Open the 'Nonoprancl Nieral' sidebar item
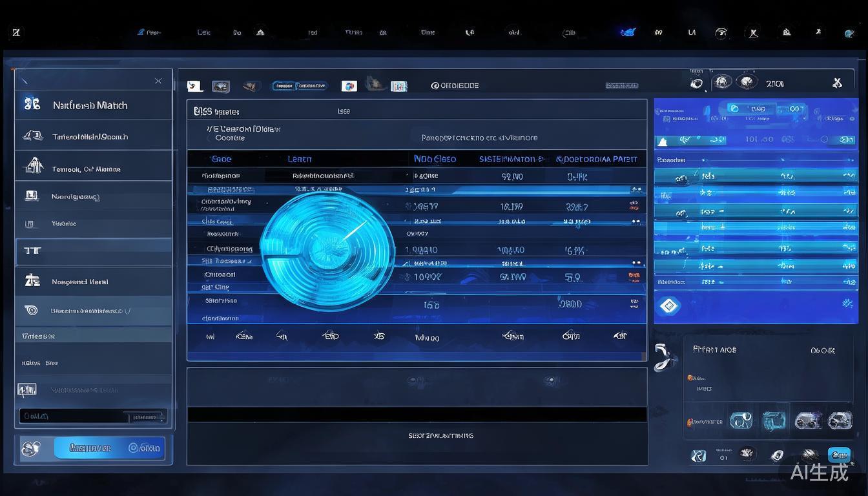868x496 pixels. (x=94, y=282)
